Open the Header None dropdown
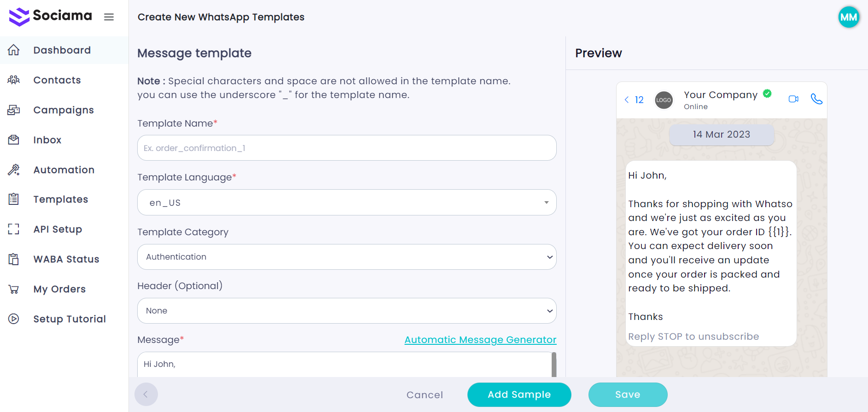The image size is (868, 412). coord(347,311)
